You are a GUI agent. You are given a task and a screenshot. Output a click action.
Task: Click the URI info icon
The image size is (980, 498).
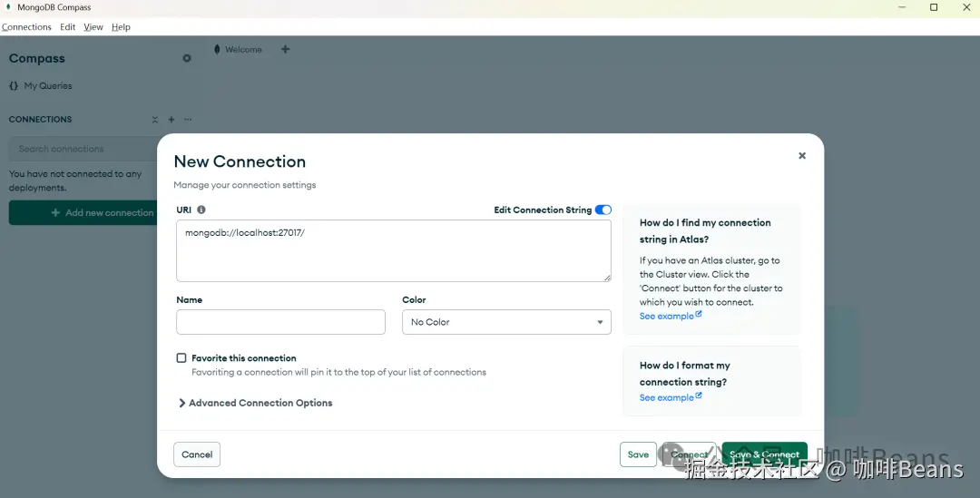point(201,210)
